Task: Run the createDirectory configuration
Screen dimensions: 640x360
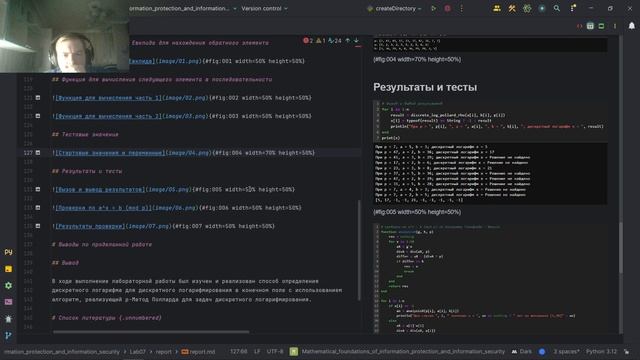Action: tap(433, 8)
